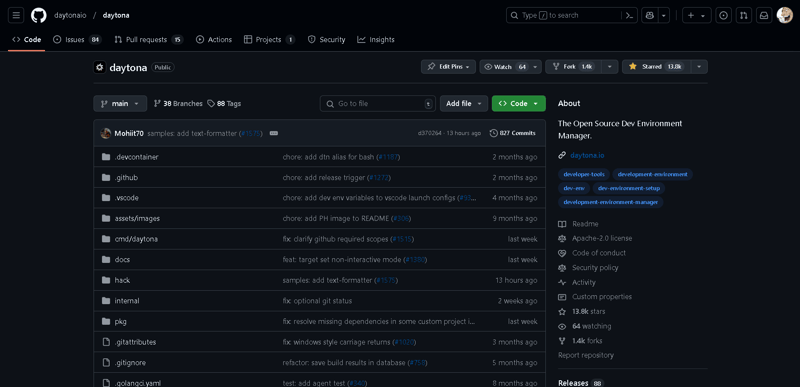Open the Starred lists dropdown arrow
The width and height of the screenshot is (800, 387).
tap(699, 67)
